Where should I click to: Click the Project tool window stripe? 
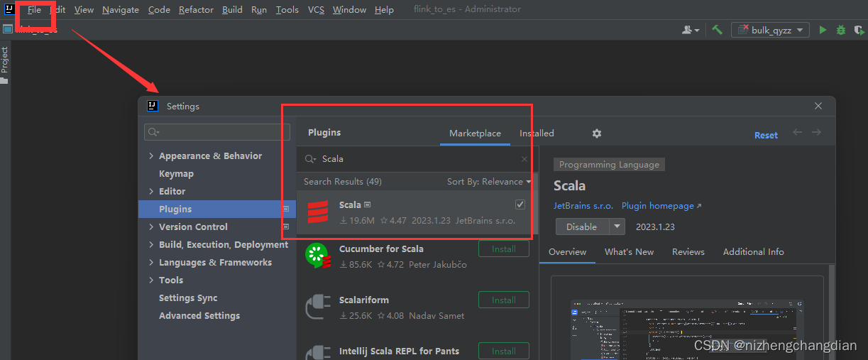[4, 65]
